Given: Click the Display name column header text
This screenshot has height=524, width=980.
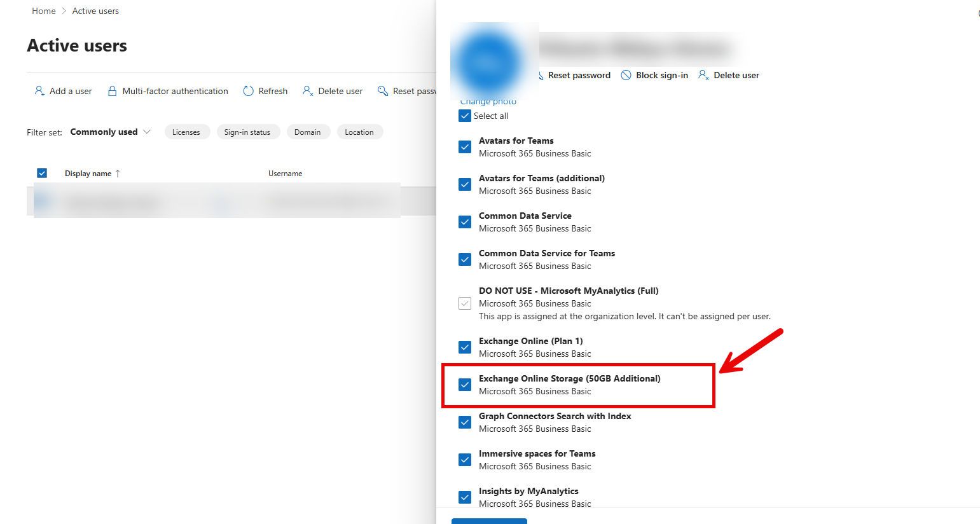Looking at the screenshot, I should click(x=88, y=174).
